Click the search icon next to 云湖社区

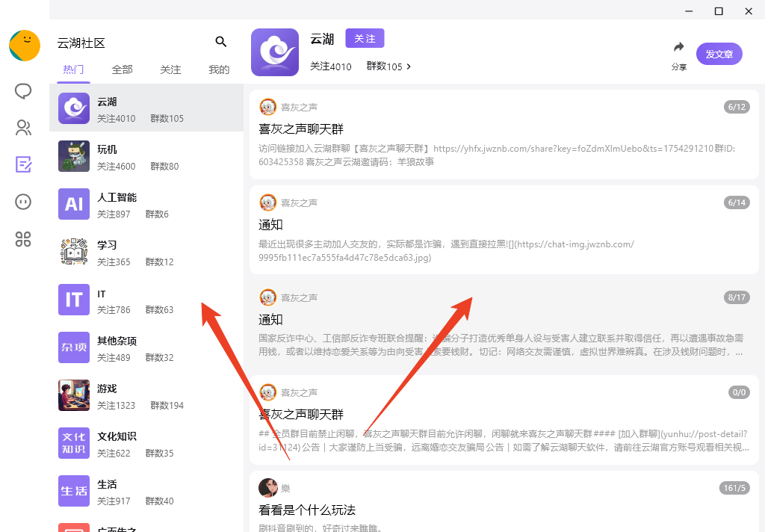point(221,43)
